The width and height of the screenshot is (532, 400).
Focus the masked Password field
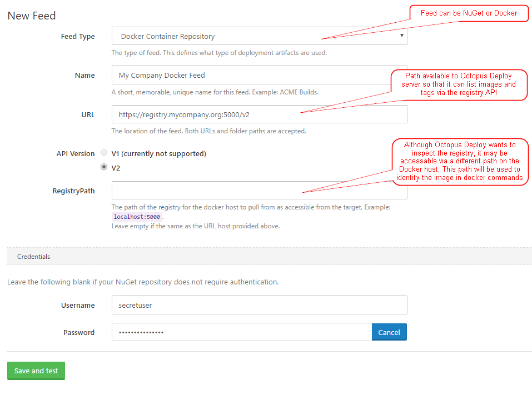(x=241, y=332)
